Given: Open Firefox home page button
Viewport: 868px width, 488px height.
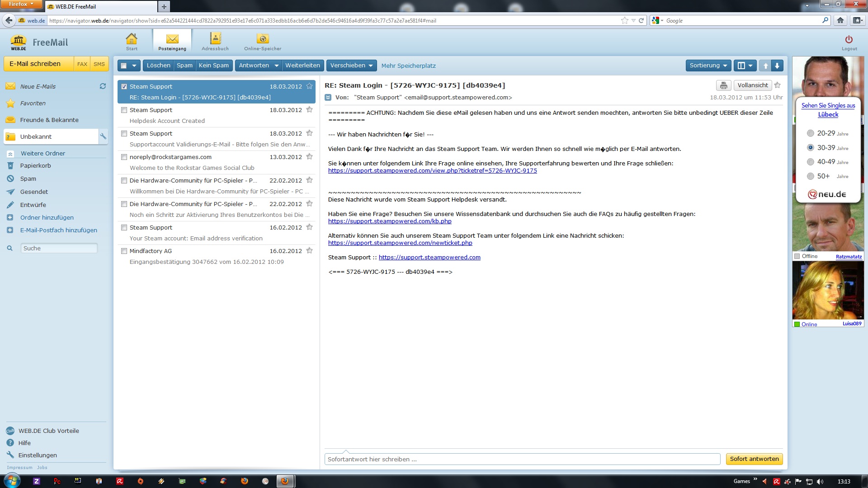Looking at the screenshot, I should pyautogui.click(x=840, y=20).
